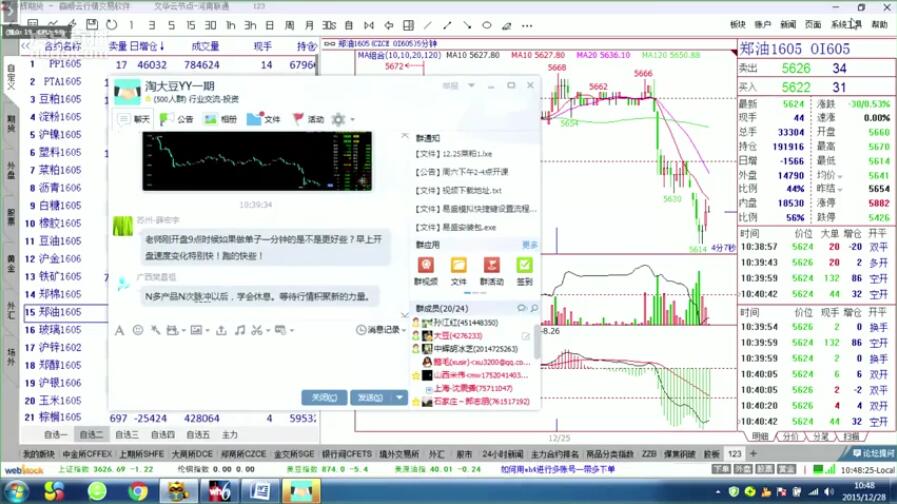Select the 3-minute chart period
Viewport: 897px width, 504px height.
[152, 25]
